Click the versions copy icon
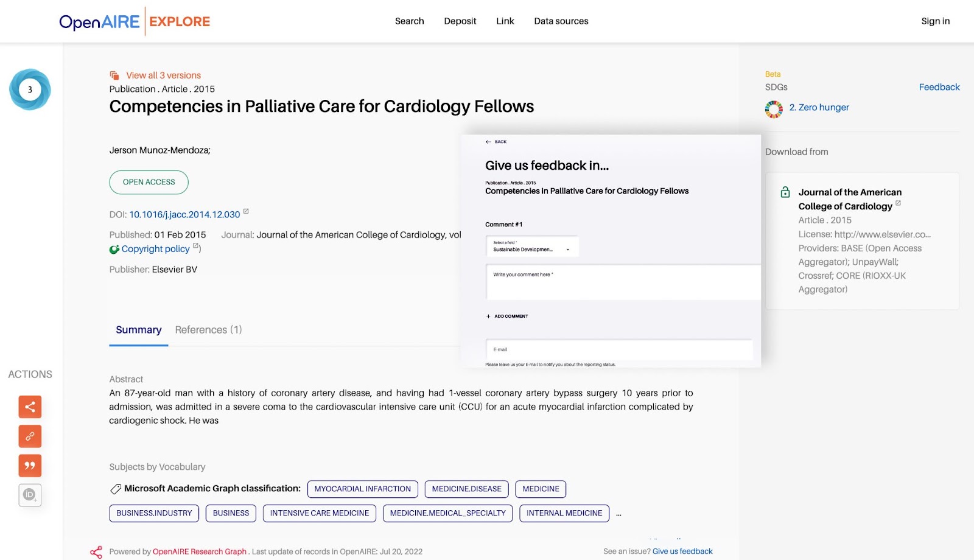 tap(114, 75)
